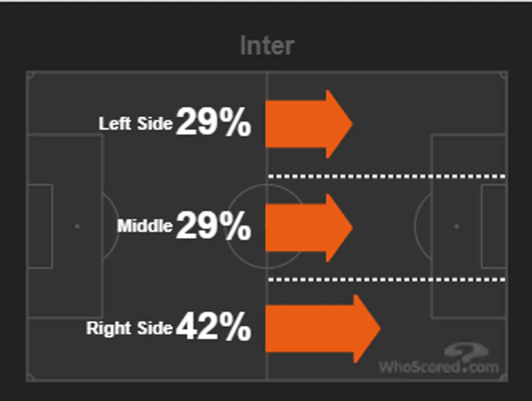Click the question-mark icon above WhoScored
Image resolution: width=532 pixels, height=401 pixels.
466,351
